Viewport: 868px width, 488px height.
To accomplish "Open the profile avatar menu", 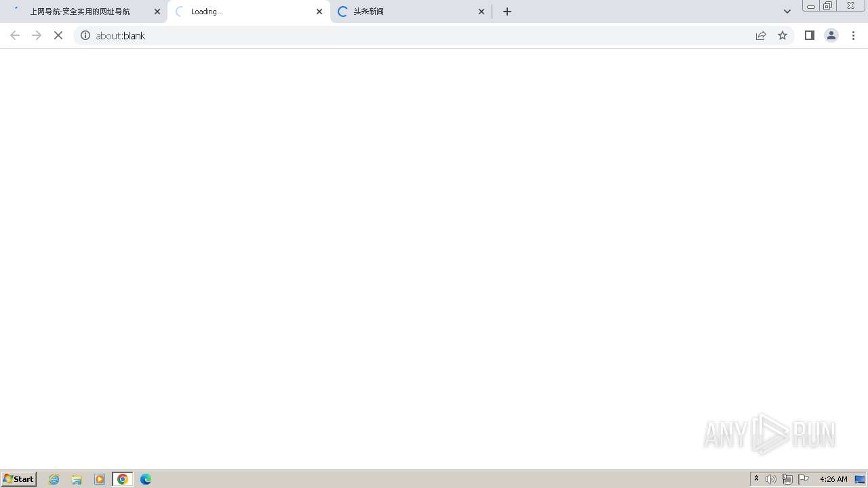I will pyautogui.click(x=831, y=35).
